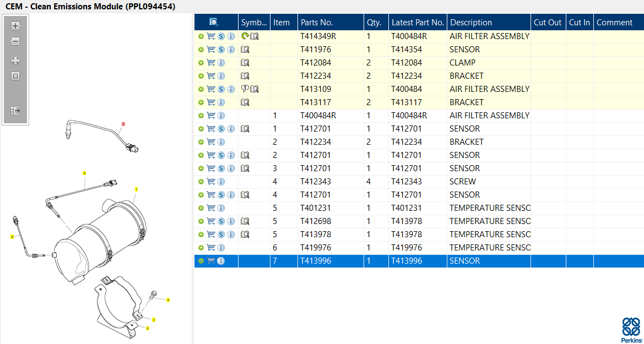This screenshot has width=644, height=344.
Task: Add part T414349R to the cart
Action: click(211, 36)
